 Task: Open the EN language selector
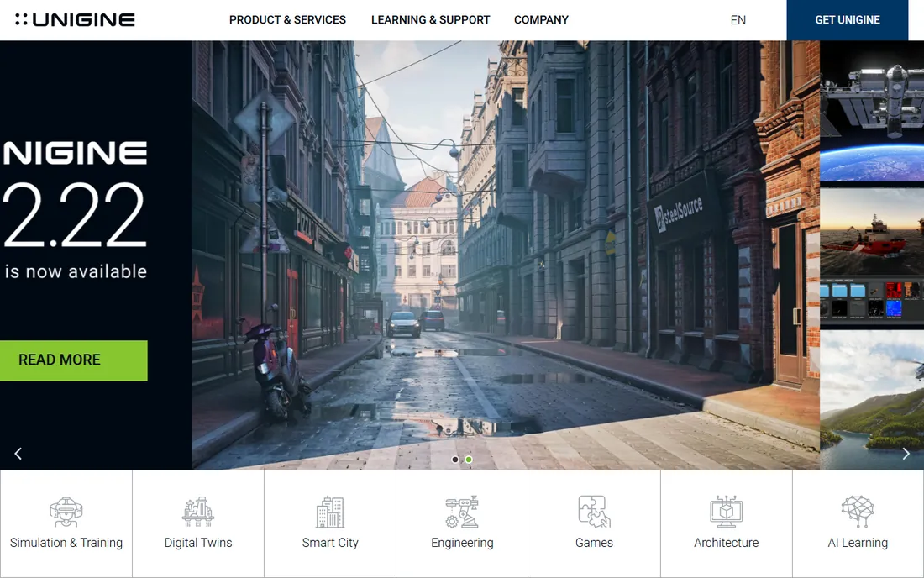click(x=738, y=20)
